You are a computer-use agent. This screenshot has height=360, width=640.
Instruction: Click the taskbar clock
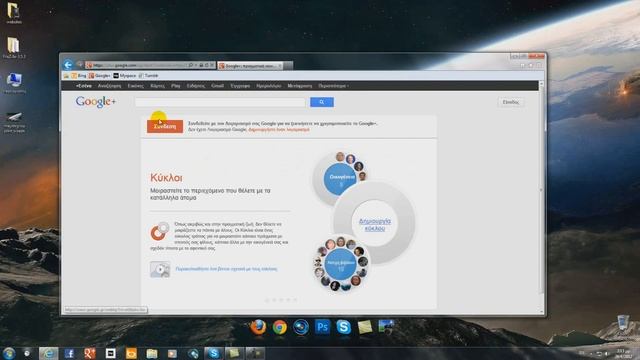pyautogui.click(x=623, y=353)
